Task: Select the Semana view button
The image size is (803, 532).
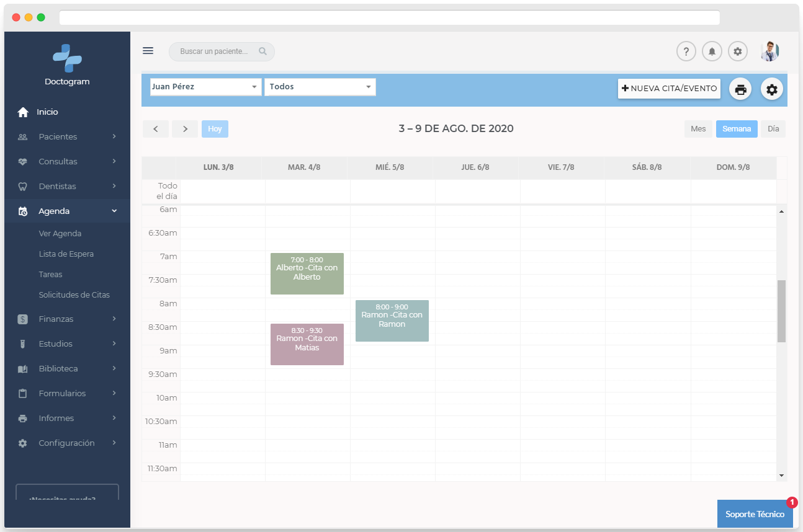Action: (737, 129)
